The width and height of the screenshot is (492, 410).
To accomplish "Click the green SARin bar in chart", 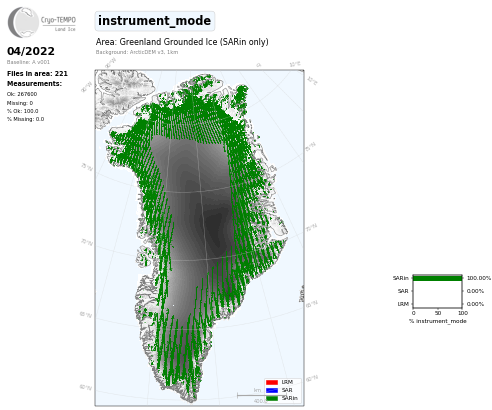I will tap(438, 278).
